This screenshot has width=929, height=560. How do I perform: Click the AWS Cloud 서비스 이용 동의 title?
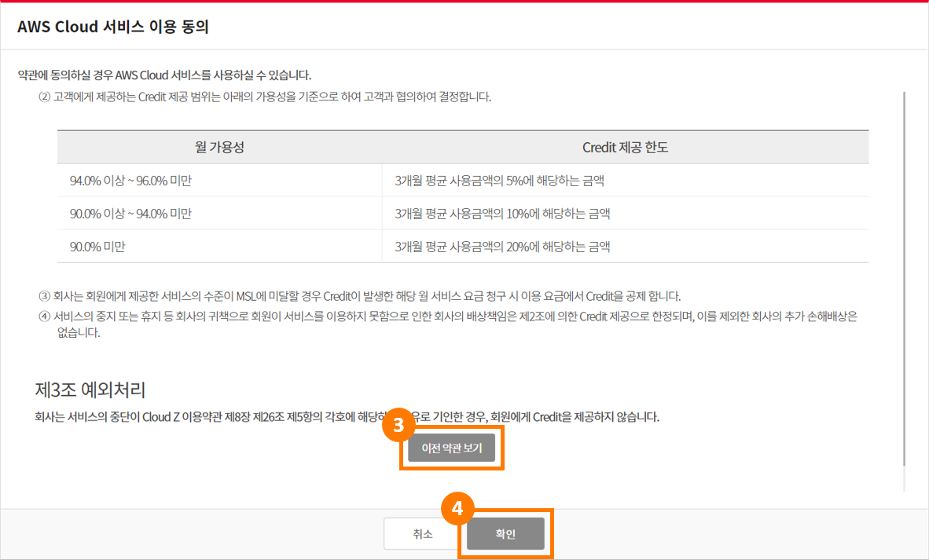pos(113,27)
